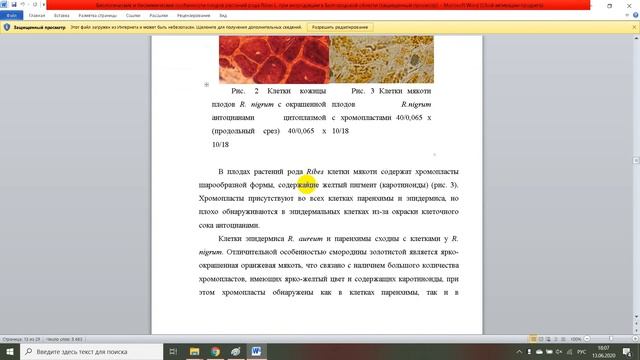640x360 pixels.
Task: Click the OneDrive cloud icon in system tray
Action: tap(539, 351)
